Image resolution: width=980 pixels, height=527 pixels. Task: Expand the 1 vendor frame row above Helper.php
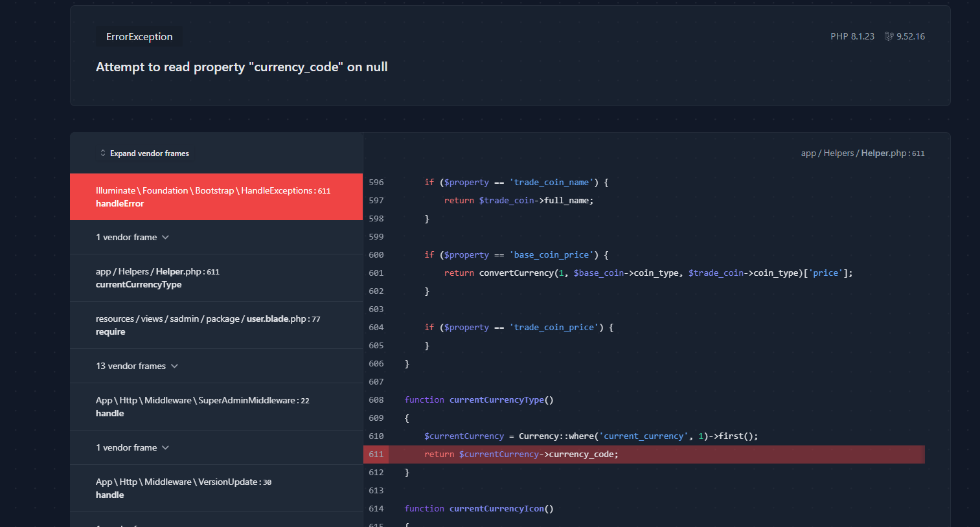tap(132, 238)
